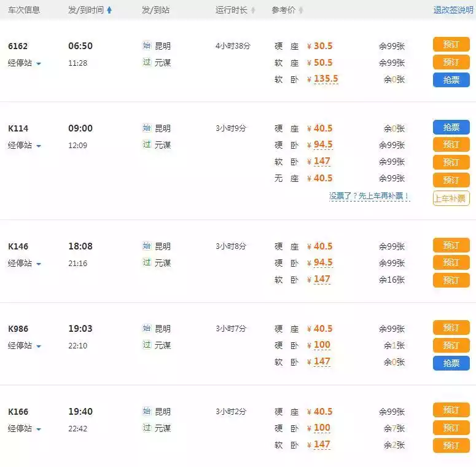476x467 pixels.
Task: Click the 上车补票 button for K114
Action: [451, 198]
